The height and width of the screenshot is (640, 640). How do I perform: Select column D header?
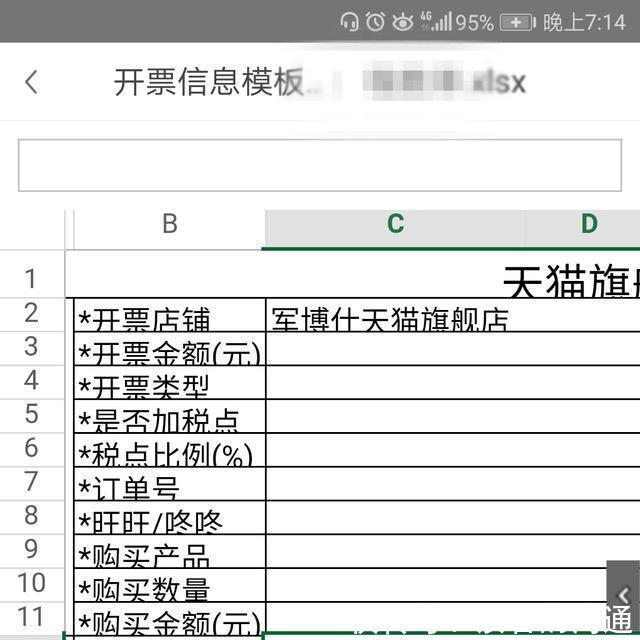point(582,229)
